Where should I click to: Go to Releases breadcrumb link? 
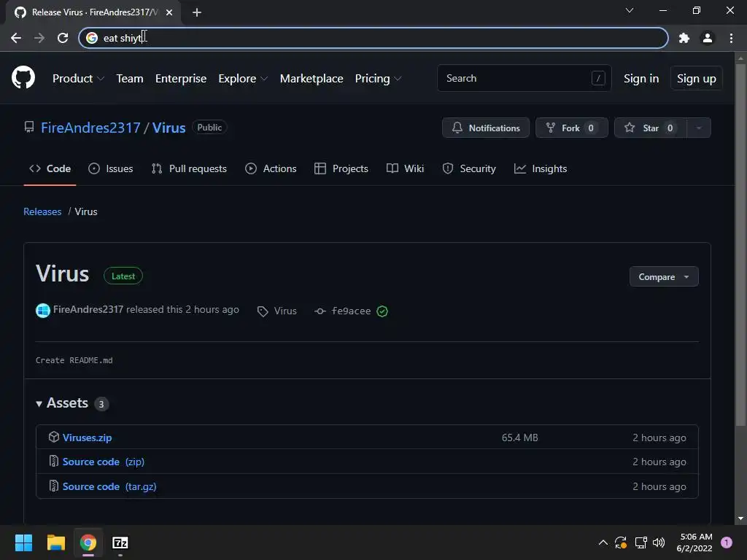(x=42, y=211)
